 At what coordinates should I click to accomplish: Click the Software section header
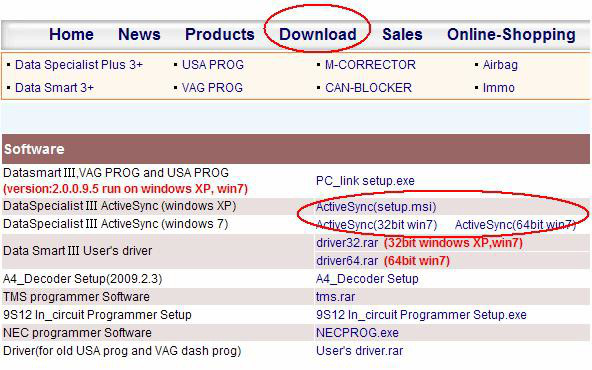296,149
